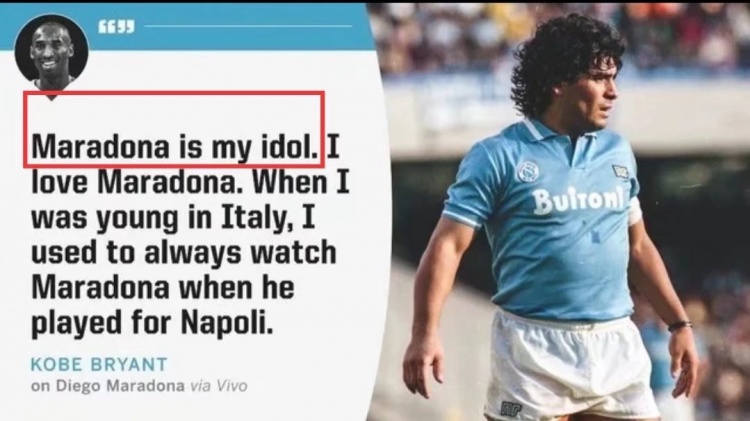Click the 'KOBE BRYANT' attribution name
Image resolution: width=750 pixels, height=421 pixels.
(99, 364)
